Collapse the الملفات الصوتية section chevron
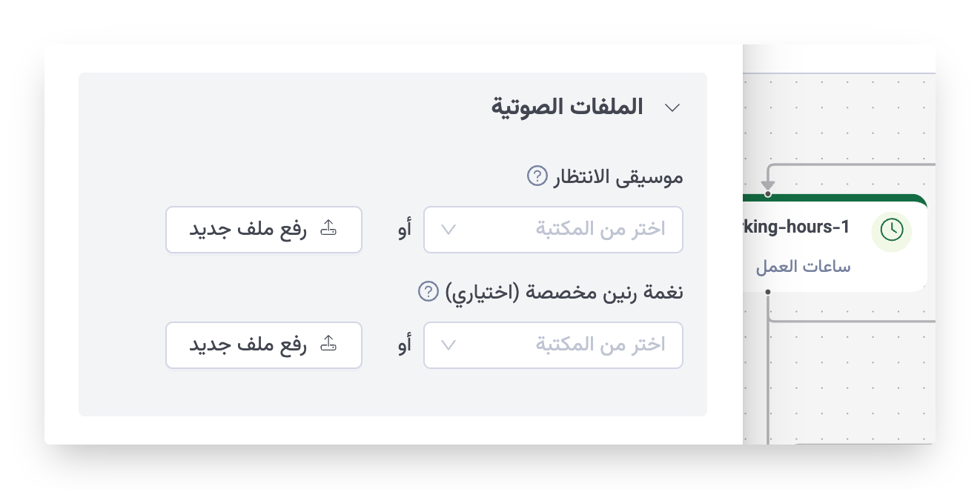The width and height of the screenshot is (980, 489). 672,108
